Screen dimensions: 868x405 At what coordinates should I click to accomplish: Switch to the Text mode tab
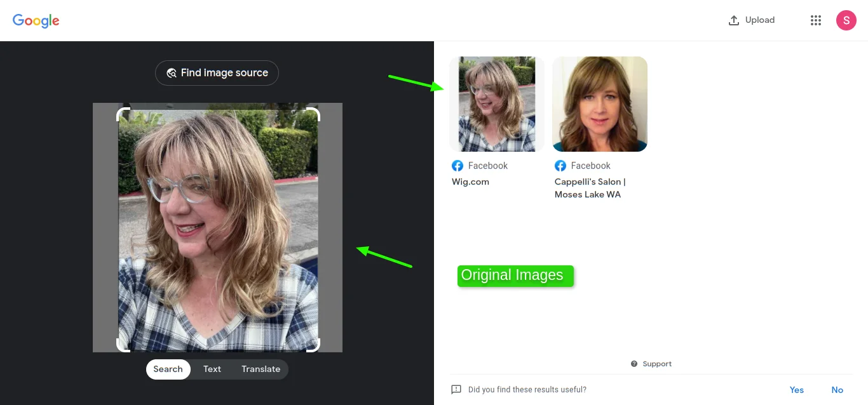(x=212, y=369)
